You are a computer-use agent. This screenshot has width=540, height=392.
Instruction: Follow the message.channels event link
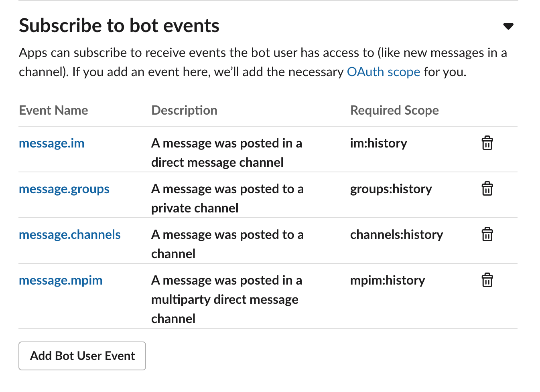(70, 234)
